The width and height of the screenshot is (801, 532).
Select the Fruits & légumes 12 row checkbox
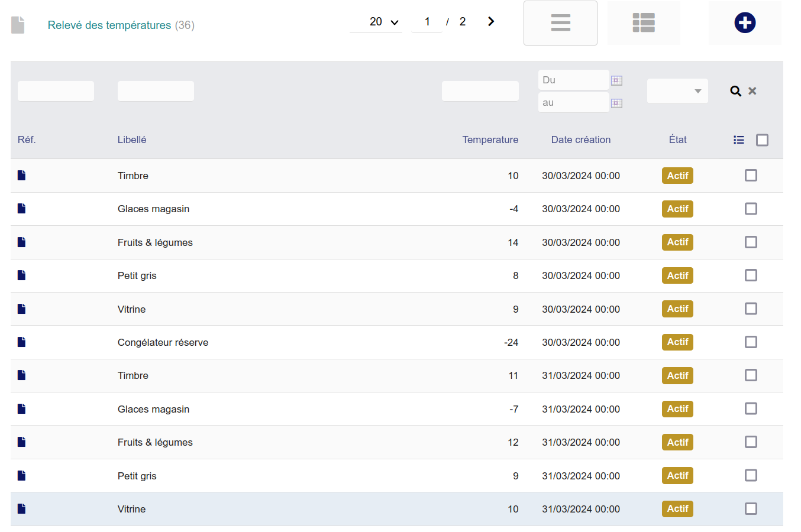tap(751, 442)
